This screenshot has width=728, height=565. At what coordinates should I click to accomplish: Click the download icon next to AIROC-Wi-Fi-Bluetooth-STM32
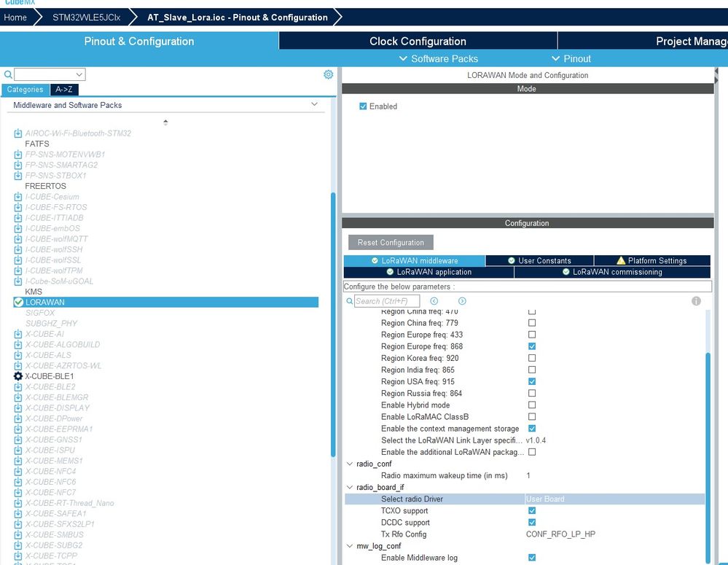[17, 133]
